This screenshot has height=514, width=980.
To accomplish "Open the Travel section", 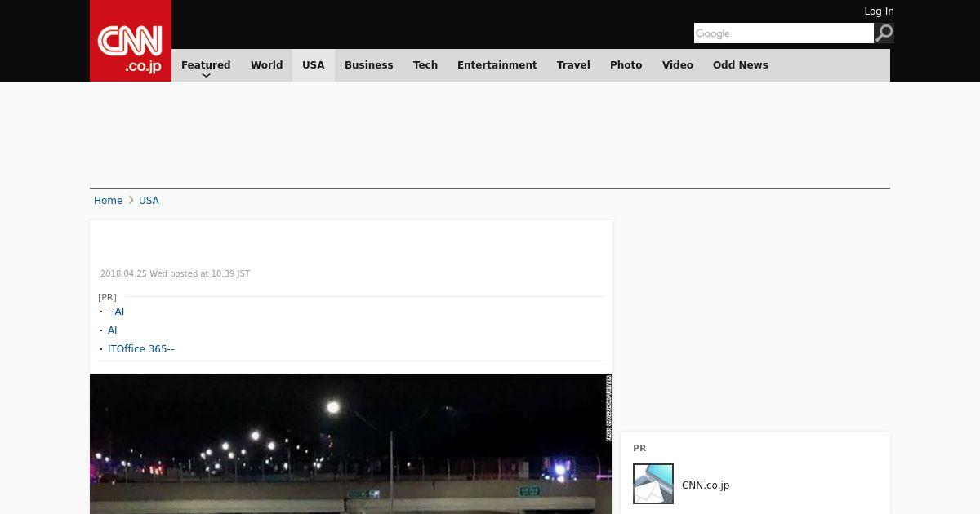I will click(x=573, y=65).
